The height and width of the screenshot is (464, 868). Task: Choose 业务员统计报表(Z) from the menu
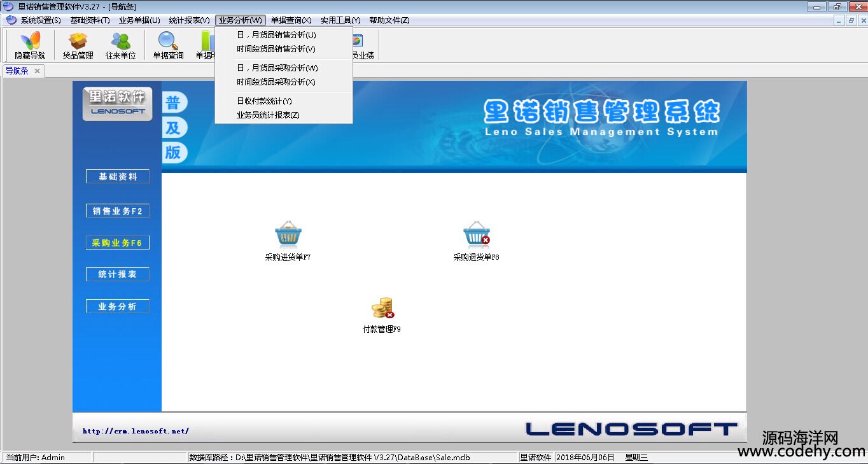pyautogui.click(x=284, y=115)
